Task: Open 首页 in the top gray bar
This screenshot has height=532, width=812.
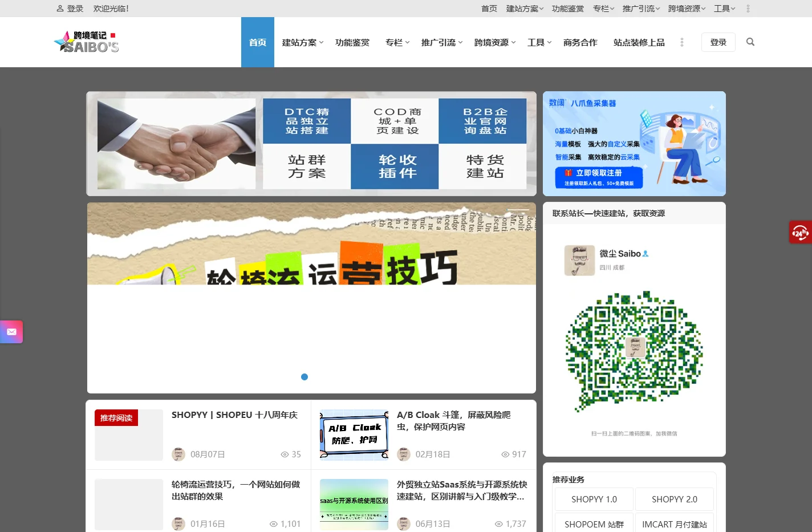Action: coord(489,9)
